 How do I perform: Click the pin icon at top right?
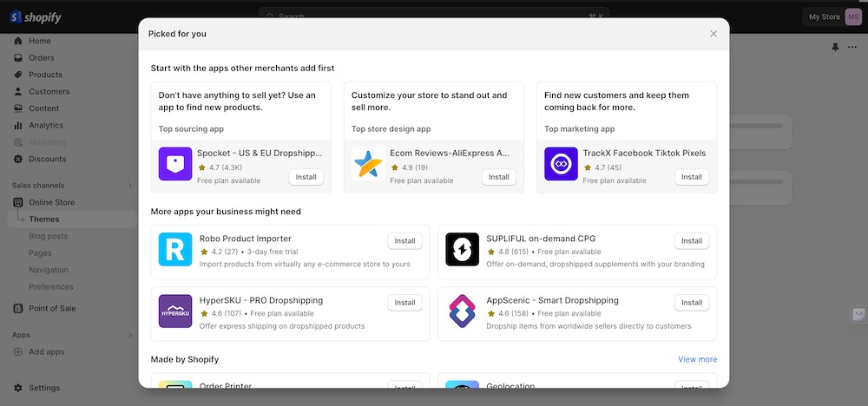point(835,47)
